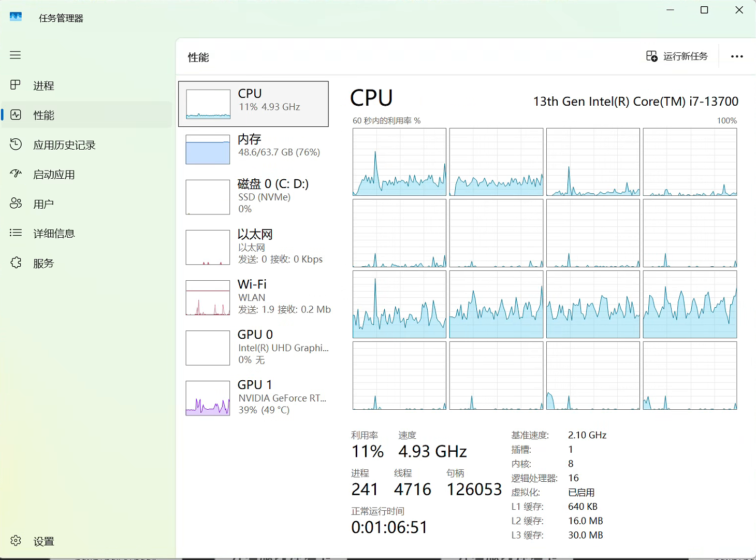Click the 磁盘 0 mini graph thumbnail

pos(208,197)
